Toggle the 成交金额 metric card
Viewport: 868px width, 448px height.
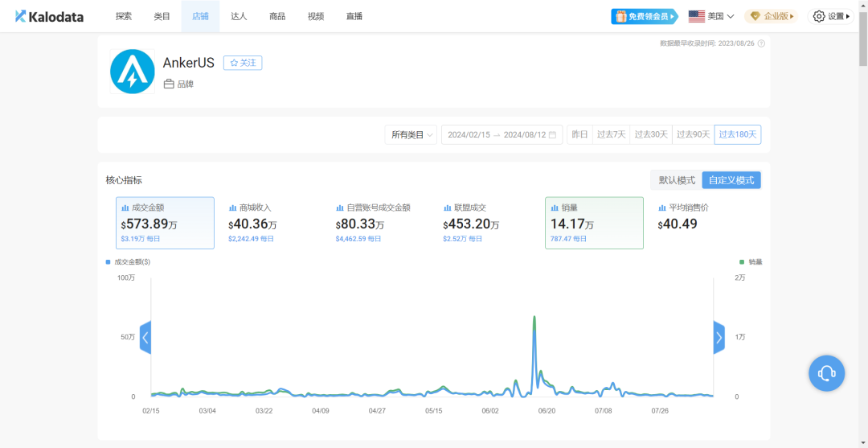tap(165, 223)
